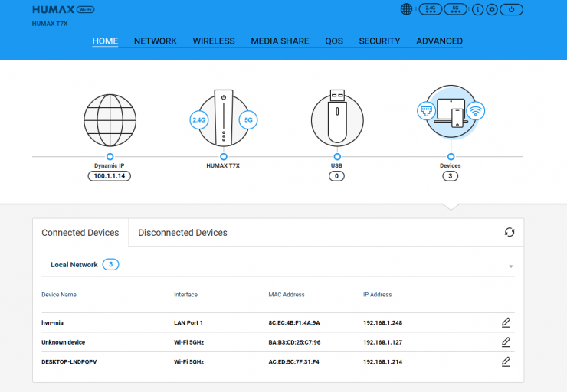
Task: Click the IP Address column header
Action: (378, 295)
